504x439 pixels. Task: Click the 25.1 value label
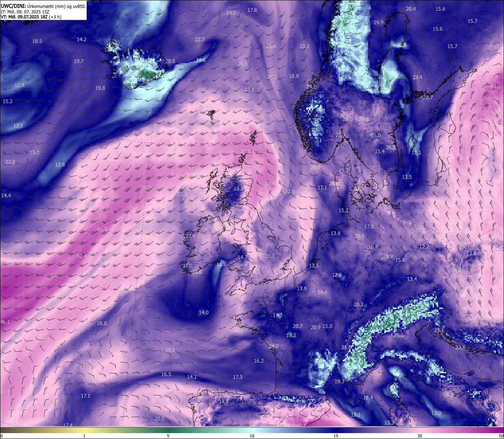click(x=170, y=350)
